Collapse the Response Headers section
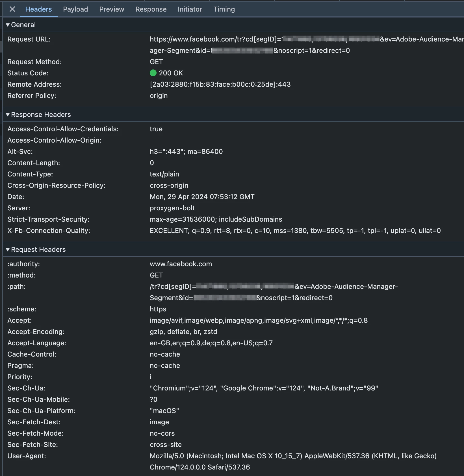 8,115
